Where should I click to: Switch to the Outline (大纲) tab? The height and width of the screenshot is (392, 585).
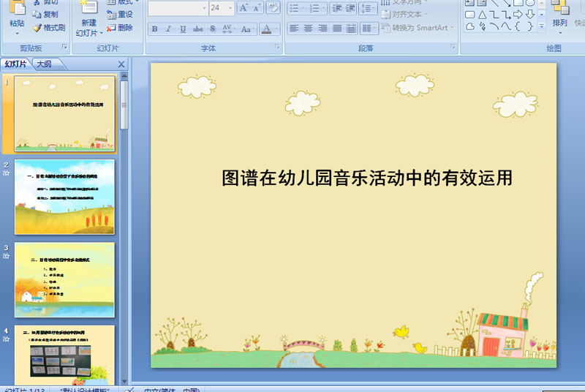click(x=44, y=64)
